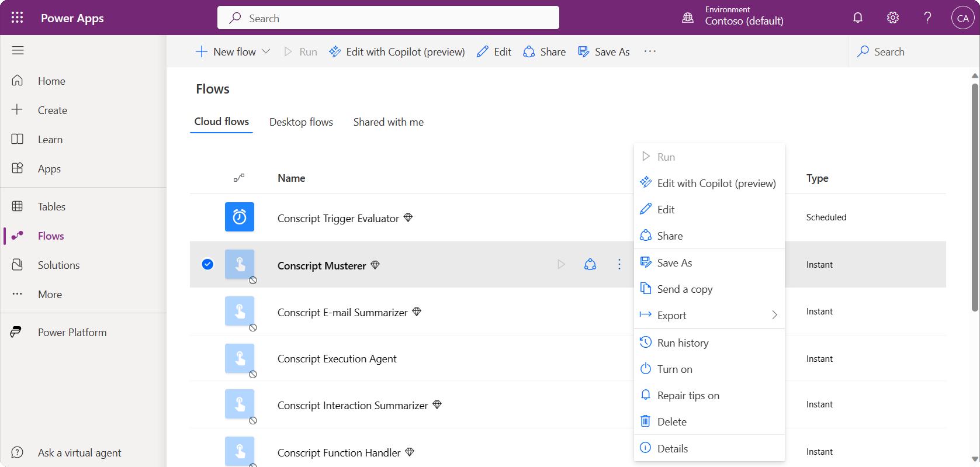Choose Details in the context menu
980x467 pixels.
click(709, 448)
